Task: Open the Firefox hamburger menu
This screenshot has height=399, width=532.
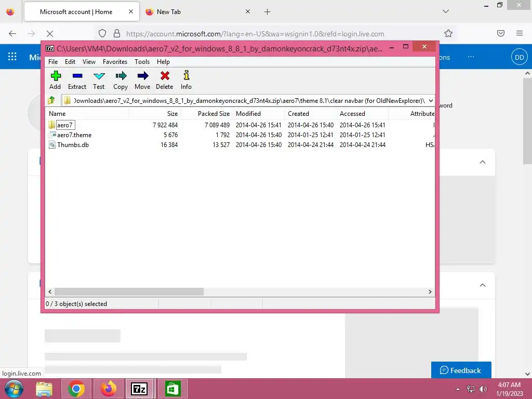Action: [x=520, y=33]
